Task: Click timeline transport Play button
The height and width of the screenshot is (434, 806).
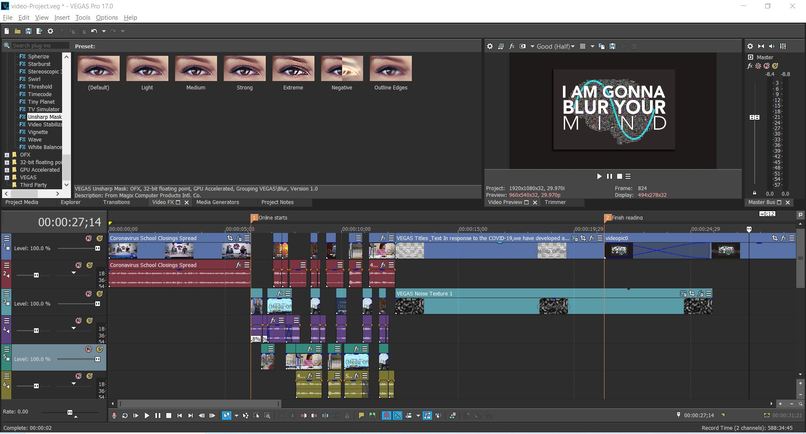Action: coord(146,415)
